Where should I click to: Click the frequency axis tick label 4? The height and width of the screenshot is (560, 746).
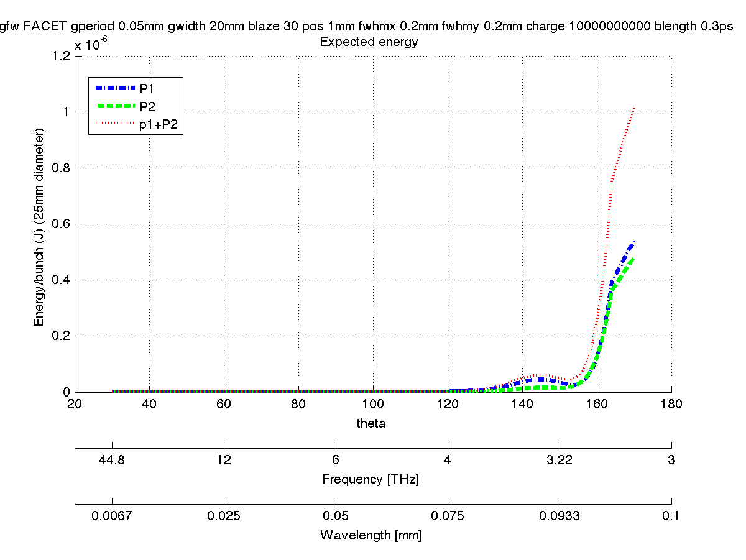pos(448,460)
